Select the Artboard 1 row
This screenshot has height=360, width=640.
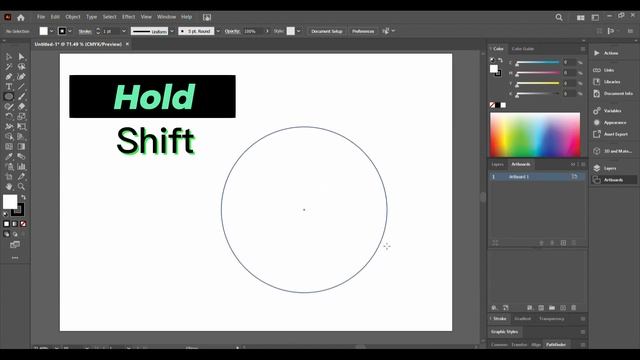pyautogui.click(x=537, y=177)
